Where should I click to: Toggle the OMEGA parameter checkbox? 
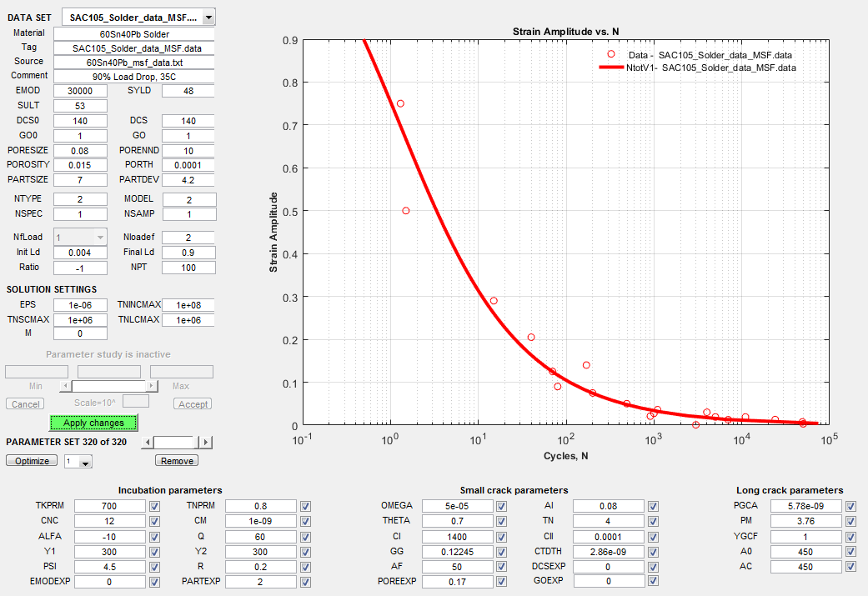[501, 506]
